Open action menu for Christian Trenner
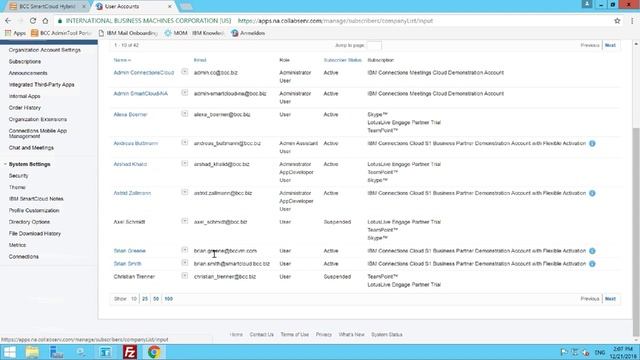The height and width of the screenshot is (360, 640). [184, 276]
